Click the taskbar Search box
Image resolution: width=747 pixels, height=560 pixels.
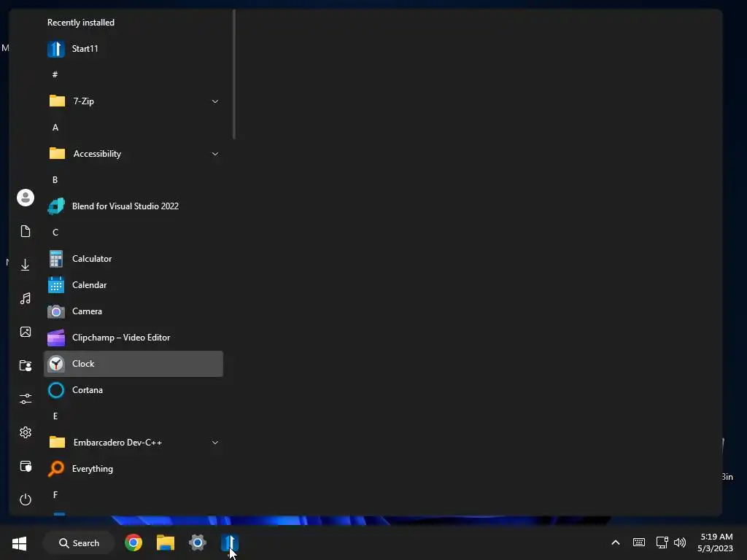79,542
